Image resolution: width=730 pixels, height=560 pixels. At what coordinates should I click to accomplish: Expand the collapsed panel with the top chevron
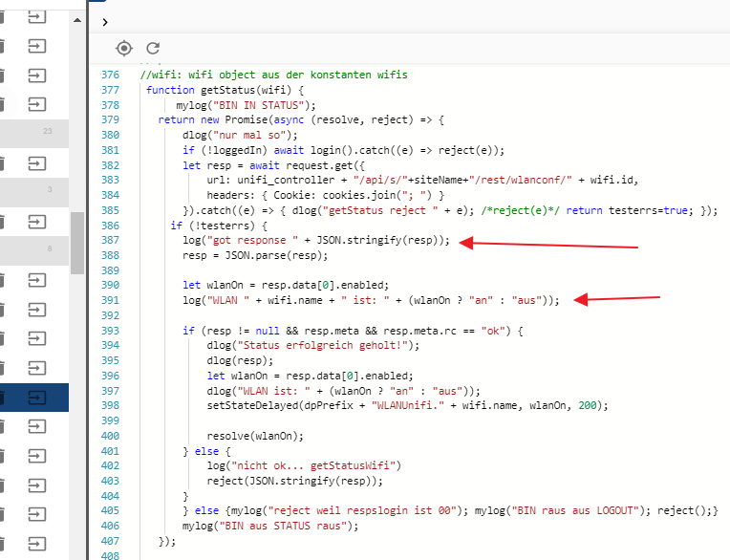[x=105, y=22]
